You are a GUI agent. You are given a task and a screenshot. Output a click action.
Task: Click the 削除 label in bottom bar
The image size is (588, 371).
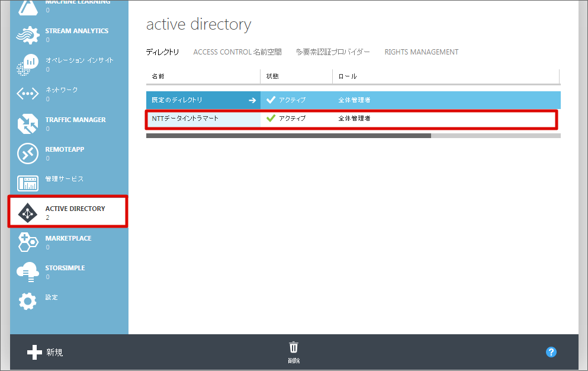[x=294, y=360]
